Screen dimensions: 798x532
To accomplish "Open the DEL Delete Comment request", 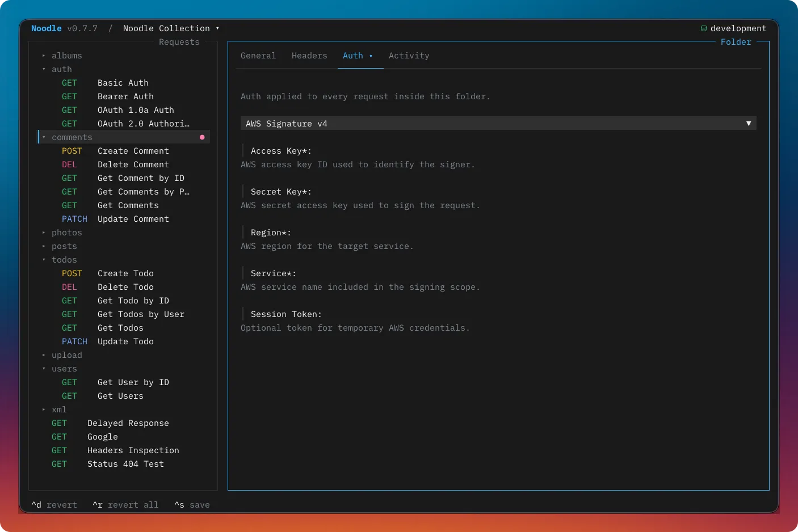I will click(124, 164).
